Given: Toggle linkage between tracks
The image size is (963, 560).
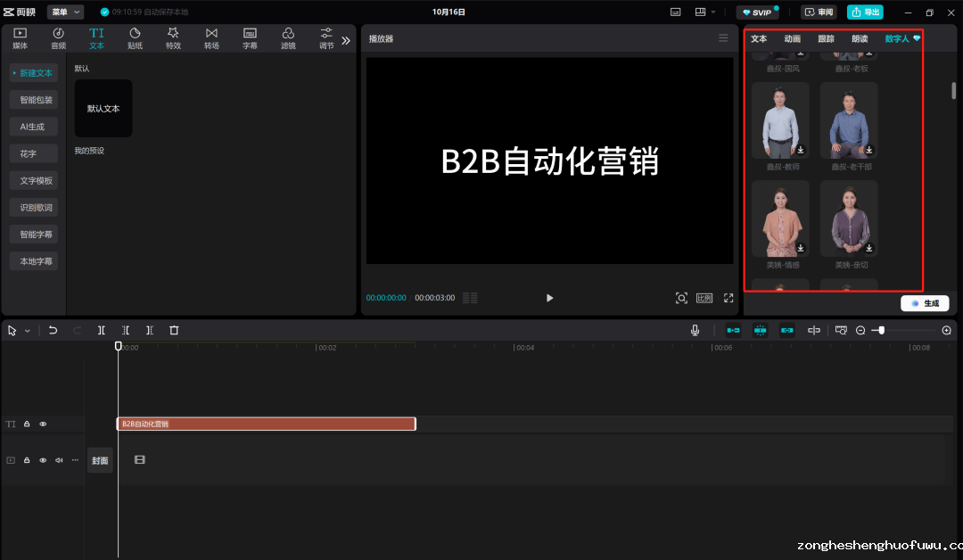Looking at the screenshot, I should tap(786, 330).
